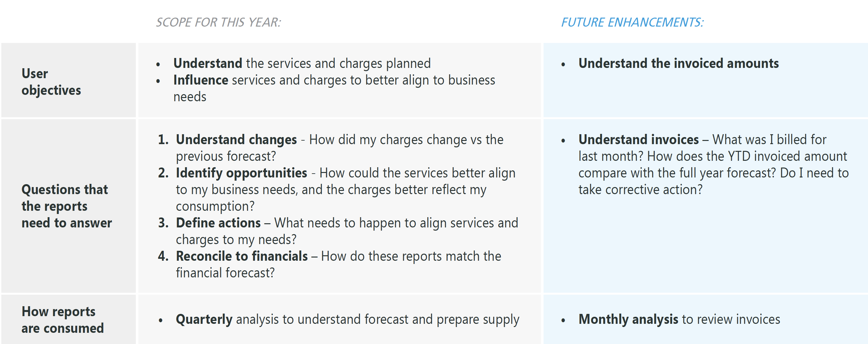Click numbered item 'Understand changes'
This screenshot has width=868, height=344.
pos(236,139)
